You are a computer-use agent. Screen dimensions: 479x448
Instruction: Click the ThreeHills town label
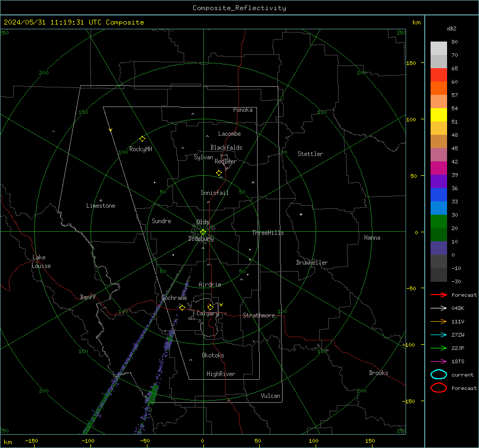click(268, 233)
